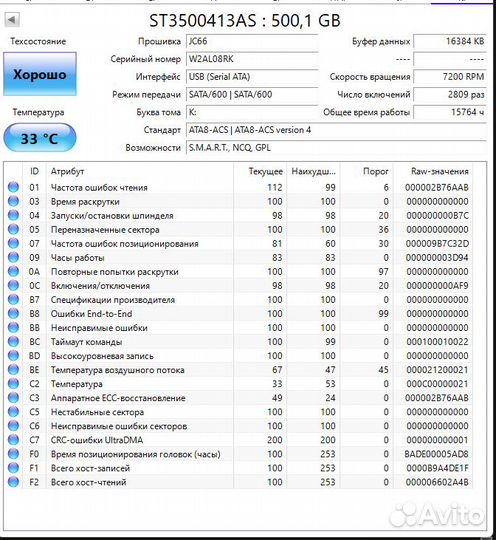Click the status circle for attribute C2
Screen dimensions: 496x540
(13, 384)
